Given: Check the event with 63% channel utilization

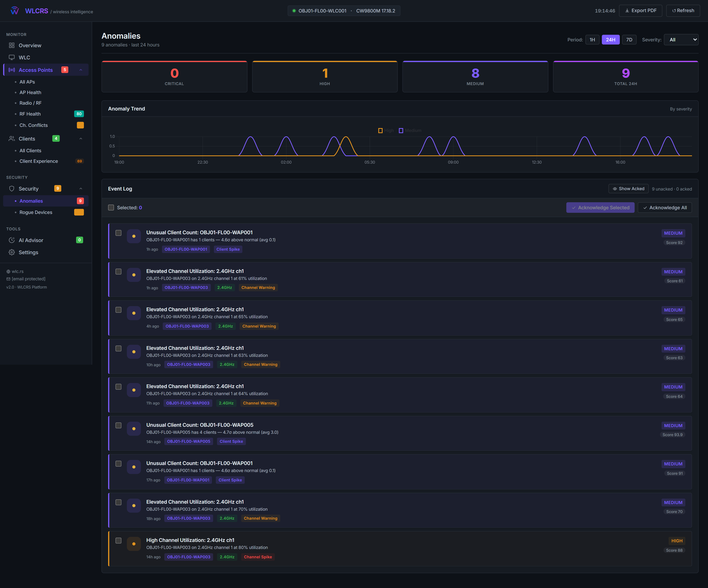Looking at the screenshot, I should click(x=118, y=348).
